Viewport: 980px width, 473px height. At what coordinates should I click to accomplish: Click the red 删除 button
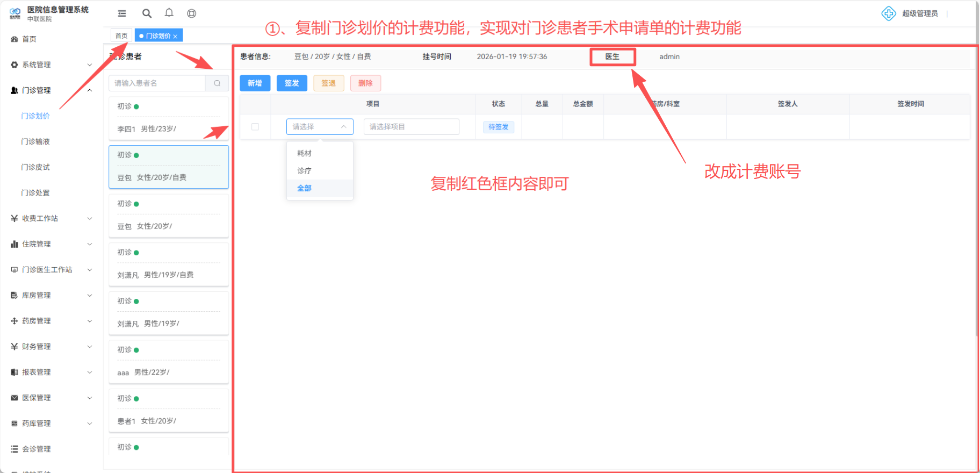coord(365,83)
